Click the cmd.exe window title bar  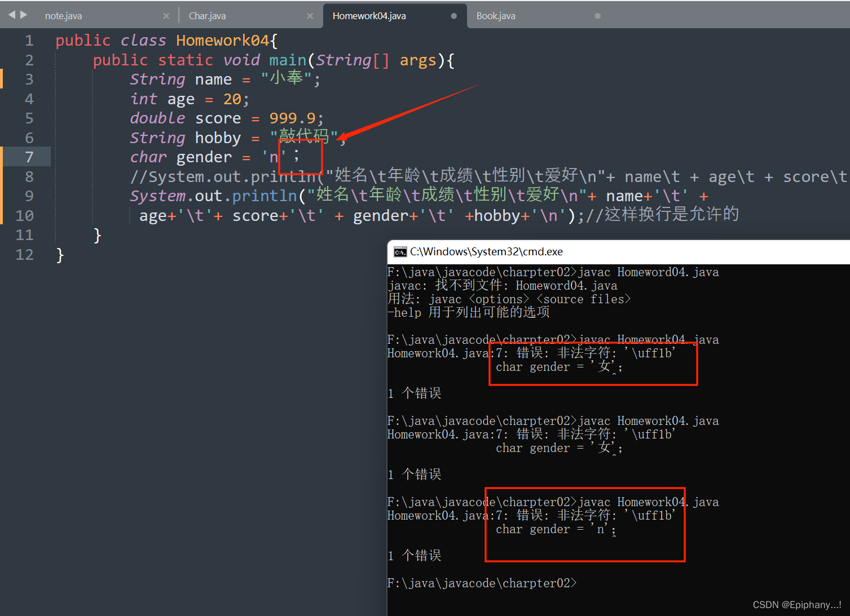pos(619,252)
